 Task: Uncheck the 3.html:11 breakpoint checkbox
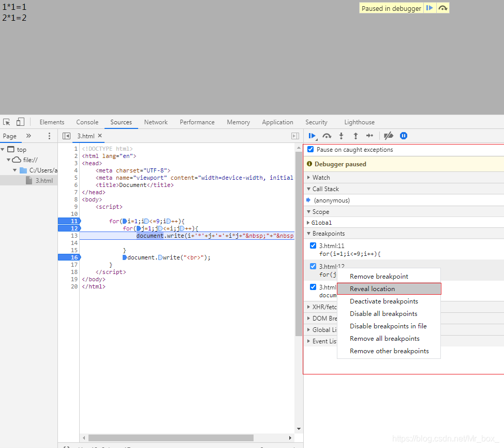[x=313, y=245]
